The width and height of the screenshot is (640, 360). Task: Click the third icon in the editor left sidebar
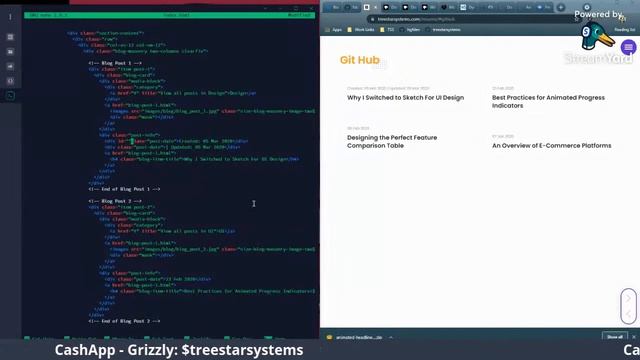(x=11, y=52)
